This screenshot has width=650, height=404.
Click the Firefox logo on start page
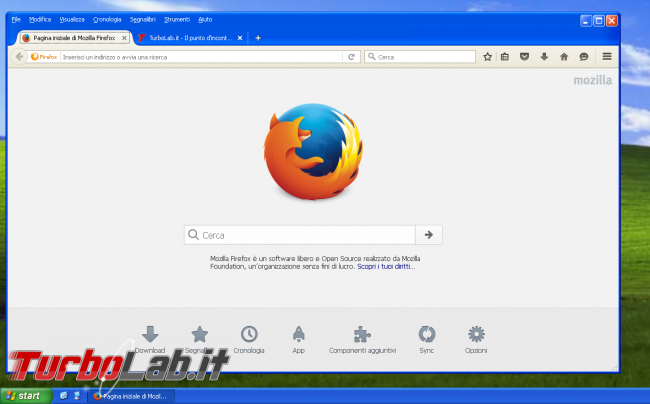(313, 152)
